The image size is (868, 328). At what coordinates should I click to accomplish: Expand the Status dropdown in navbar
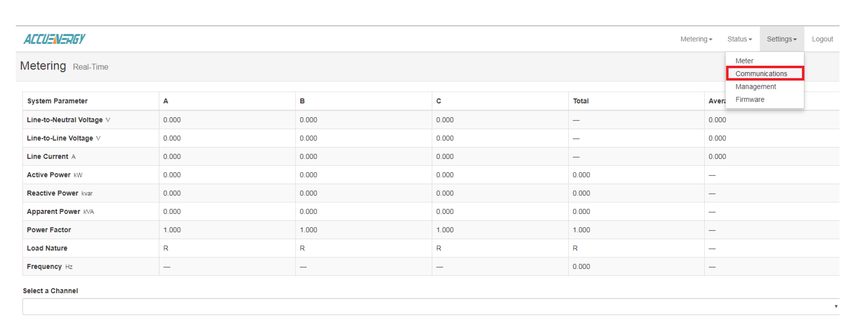[x=739, y=39]
